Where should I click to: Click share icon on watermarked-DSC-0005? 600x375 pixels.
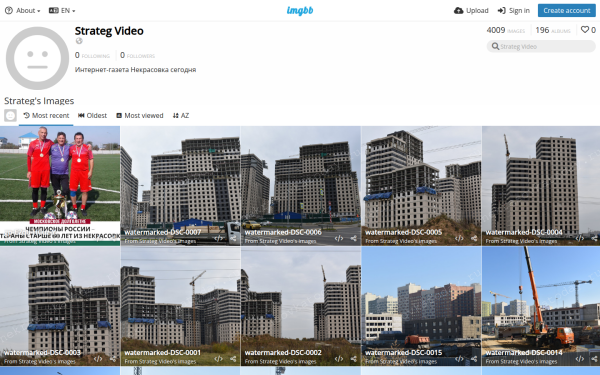(x=474, y=238)
